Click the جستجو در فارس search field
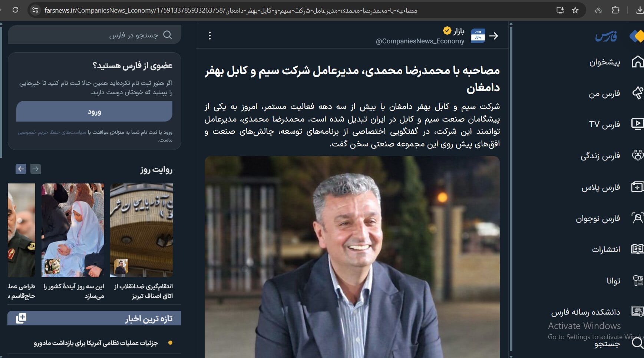The height and width of the screenshot is (358, 644). point(95,35)
